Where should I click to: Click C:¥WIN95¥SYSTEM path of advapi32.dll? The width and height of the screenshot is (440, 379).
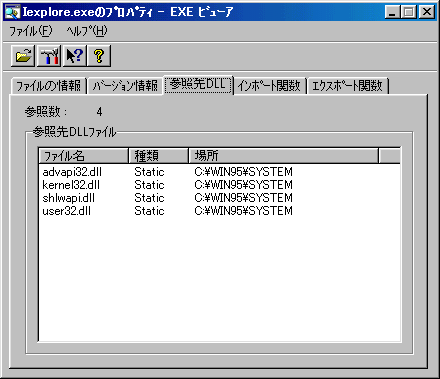244,172
